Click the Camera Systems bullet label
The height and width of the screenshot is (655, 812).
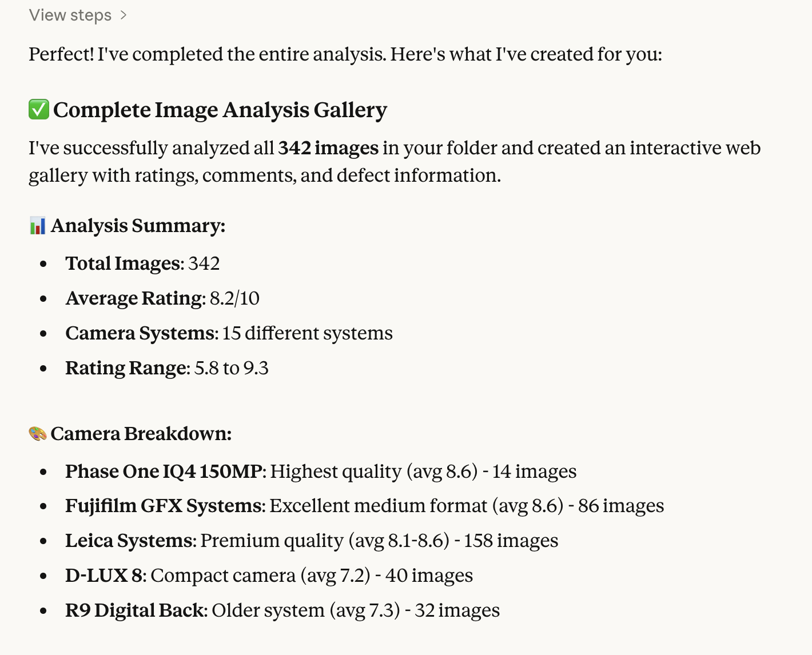(x=141, y=333)
